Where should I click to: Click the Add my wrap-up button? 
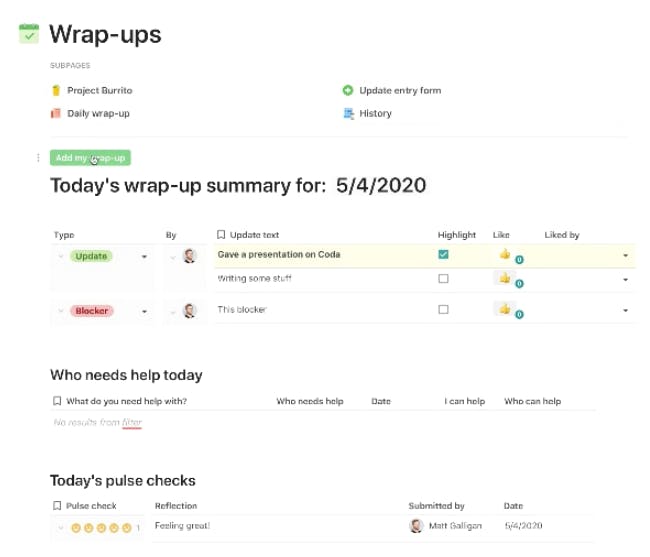90,158
